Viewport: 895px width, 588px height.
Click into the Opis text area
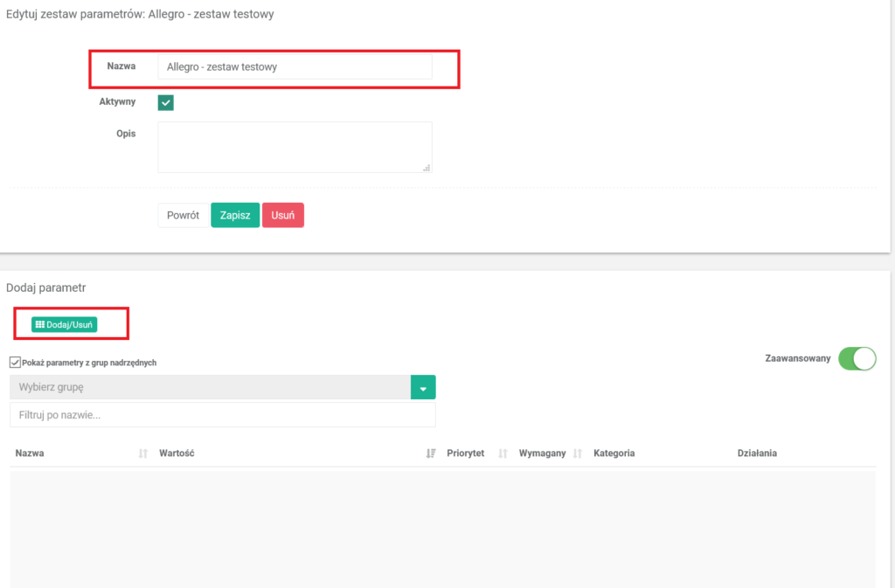(295, 147)
